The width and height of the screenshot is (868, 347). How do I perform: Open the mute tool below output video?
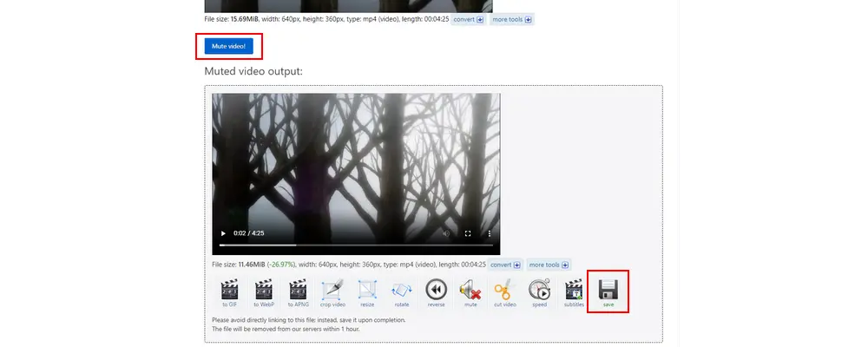(x=470, y=292)
